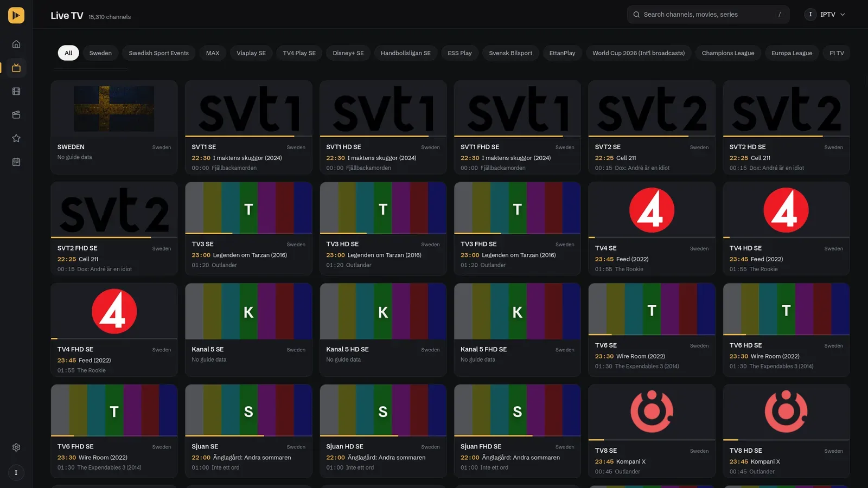Open the Sjuan SE thumbnail
Image resolution: width=868 pixels, height=488 pixels.
click(x=248, y=410)
